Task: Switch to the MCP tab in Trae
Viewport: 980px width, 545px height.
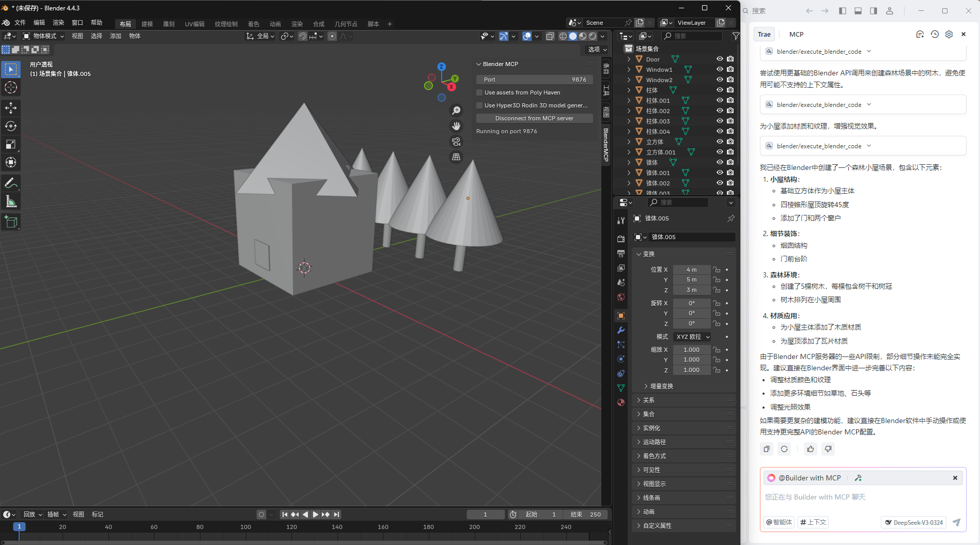Action: click(796, 34)
